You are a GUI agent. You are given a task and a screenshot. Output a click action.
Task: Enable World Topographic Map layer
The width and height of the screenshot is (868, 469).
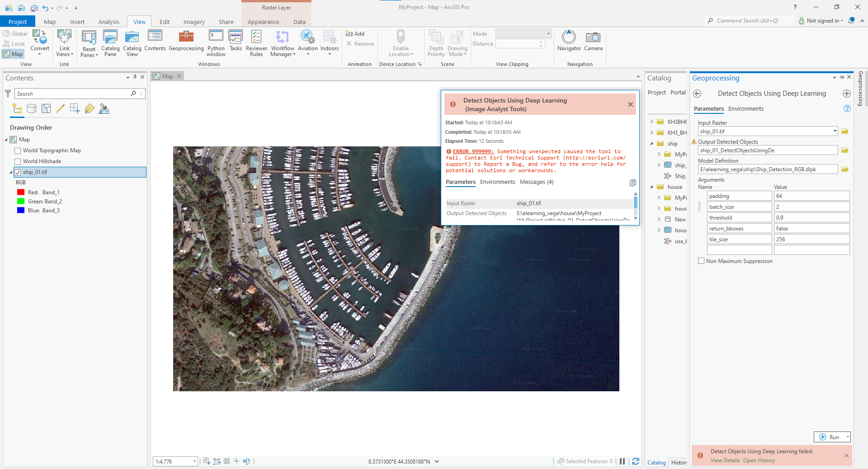click(18, 151)
